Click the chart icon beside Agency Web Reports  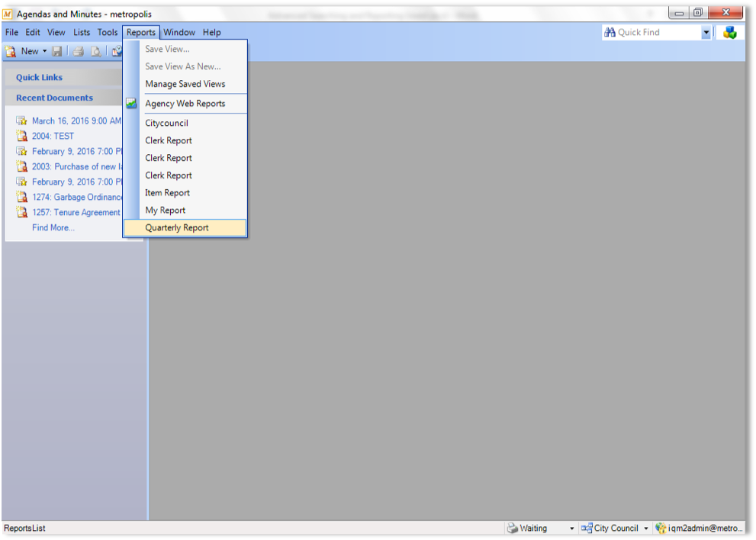coord(131,103)
